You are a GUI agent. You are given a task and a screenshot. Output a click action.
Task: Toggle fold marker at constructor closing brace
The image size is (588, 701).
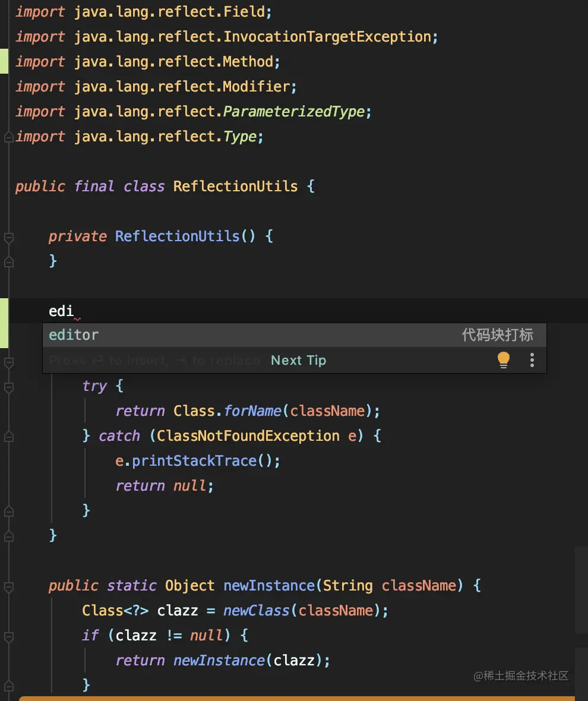pos(8,261)
